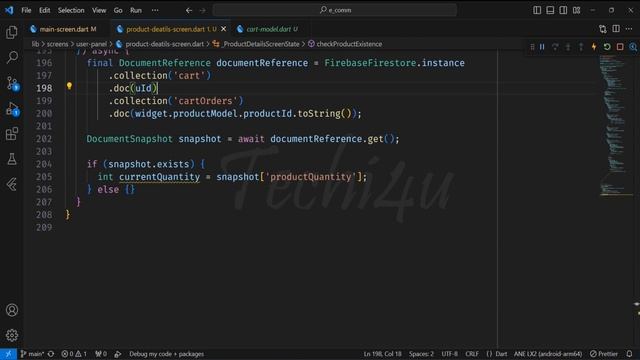
Task: Click debug Step Over button
Action: [555, 47]
